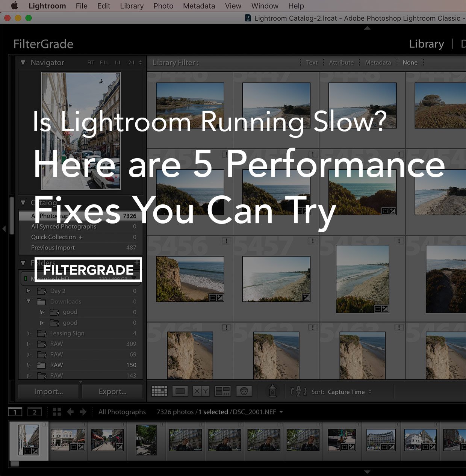Open People view with the face icon

(244, 391)
